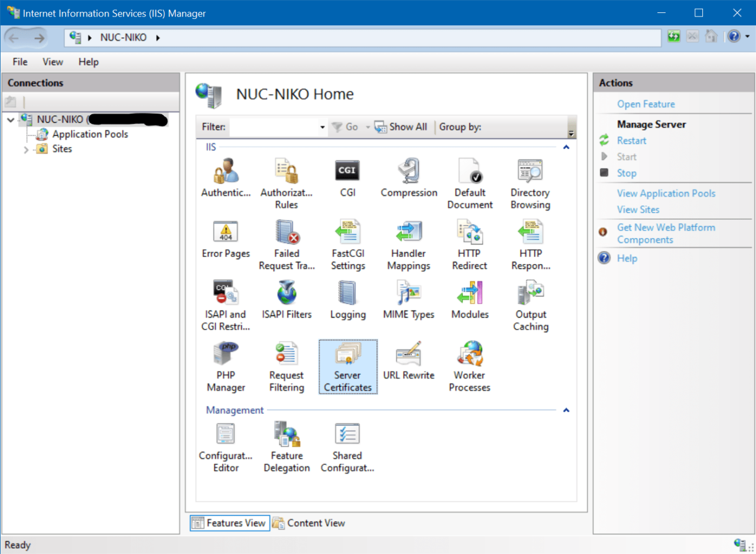This screenshot has width=756, height=554.
Task: Click the address bar path field
Action: click(363, 38)
